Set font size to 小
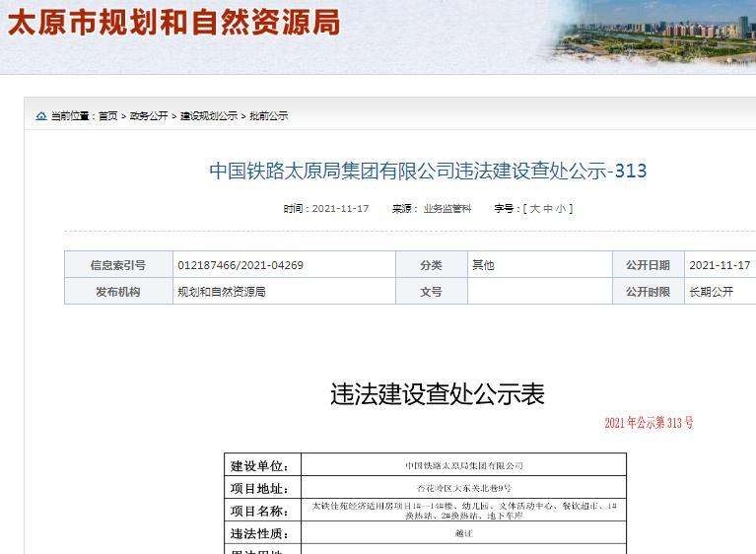Viewport: 756px width, 554px height. coord(561,209)
